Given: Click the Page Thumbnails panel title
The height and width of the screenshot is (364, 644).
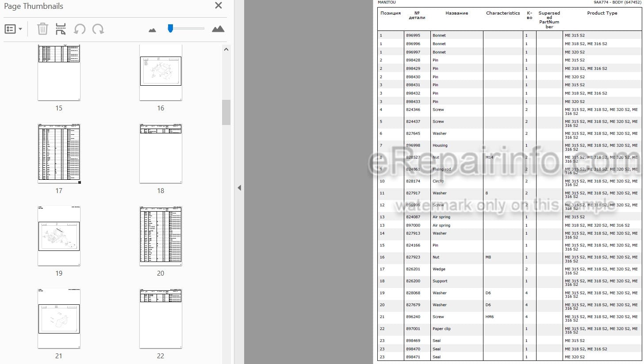Looking at the screenshot, I should (34, 6).
